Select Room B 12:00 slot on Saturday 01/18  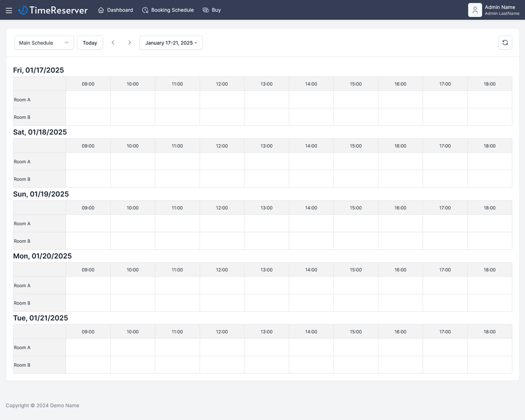pos(222,179)
